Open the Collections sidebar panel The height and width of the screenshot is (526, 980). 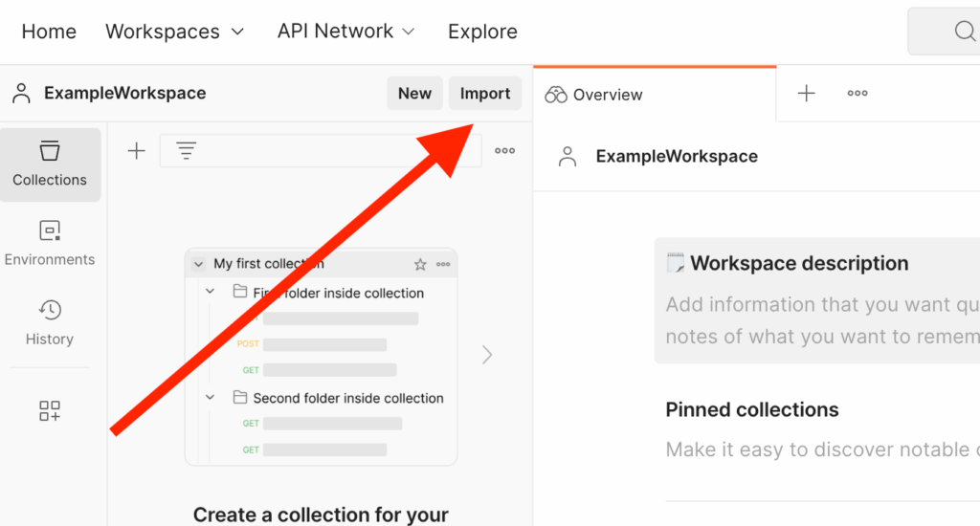(50, 164)
